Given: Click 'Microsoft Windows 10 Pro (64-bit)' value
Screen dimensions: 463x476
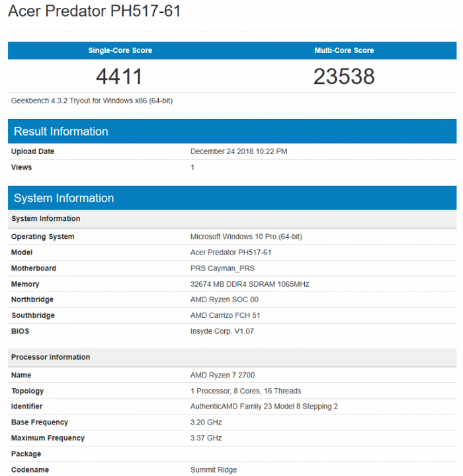Looking at the screenshot, I should (x=247, y=237).
